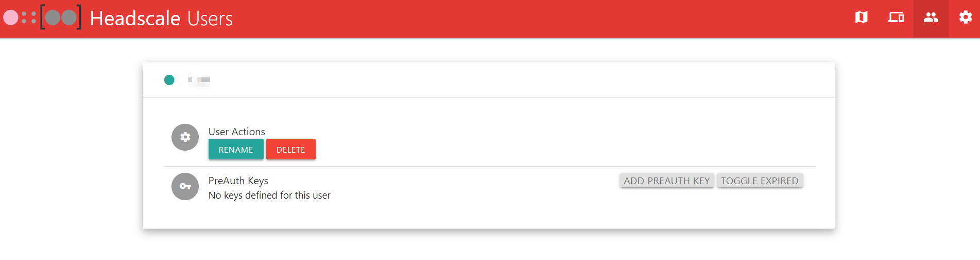Click the Headscale Users title text

click(x=161, y=19)
